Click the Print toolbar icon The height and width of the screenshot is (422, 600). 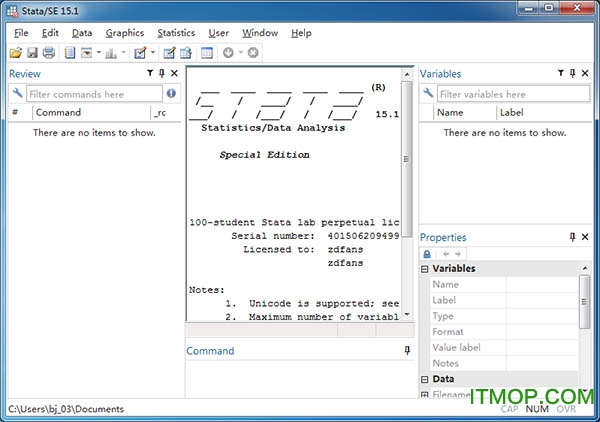click(49, 52)
